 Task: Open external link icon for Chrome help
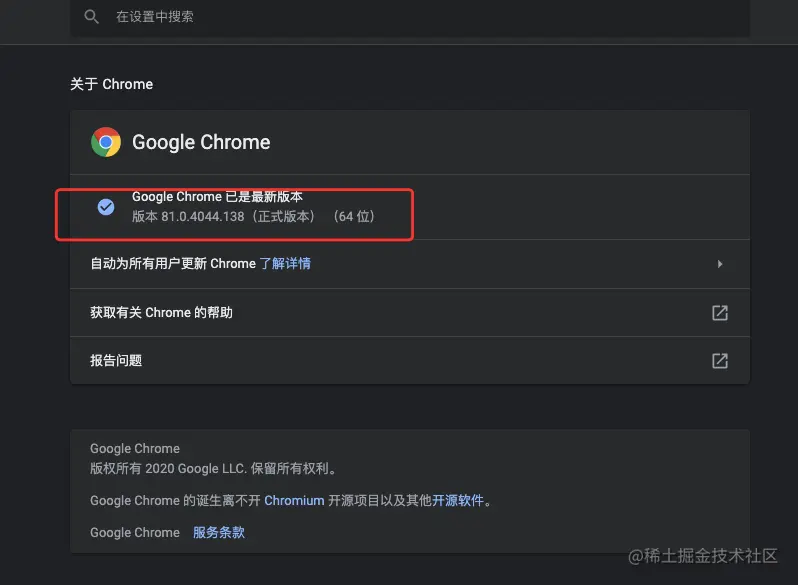(x=720, y=313)
